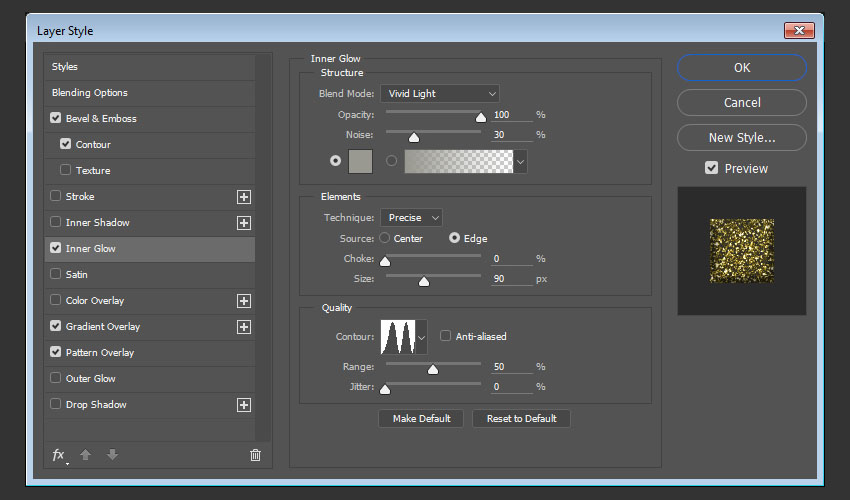The height and width of the screenshot is (500, 850).
Task: Click the trash icon to delete effect
Action: click(255, 455)
